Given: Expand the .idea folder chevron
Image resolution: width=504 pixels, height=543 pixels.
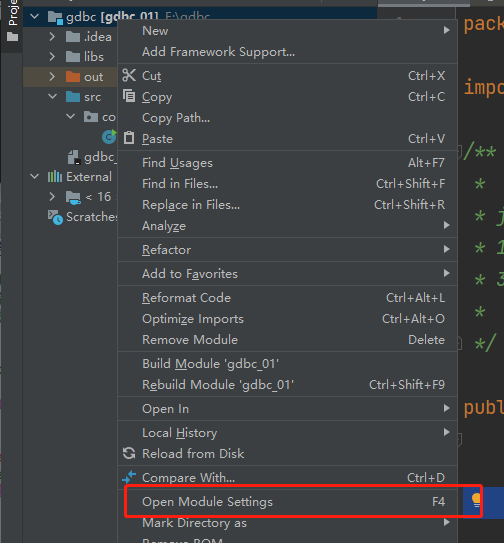Looking at the screenshot, I should [52, 36].
